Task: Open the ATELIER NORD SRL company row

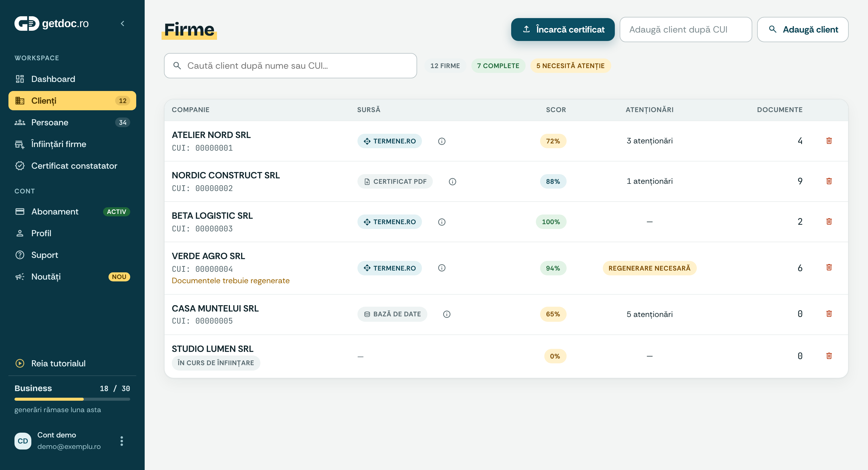Action: pos(506,141)
